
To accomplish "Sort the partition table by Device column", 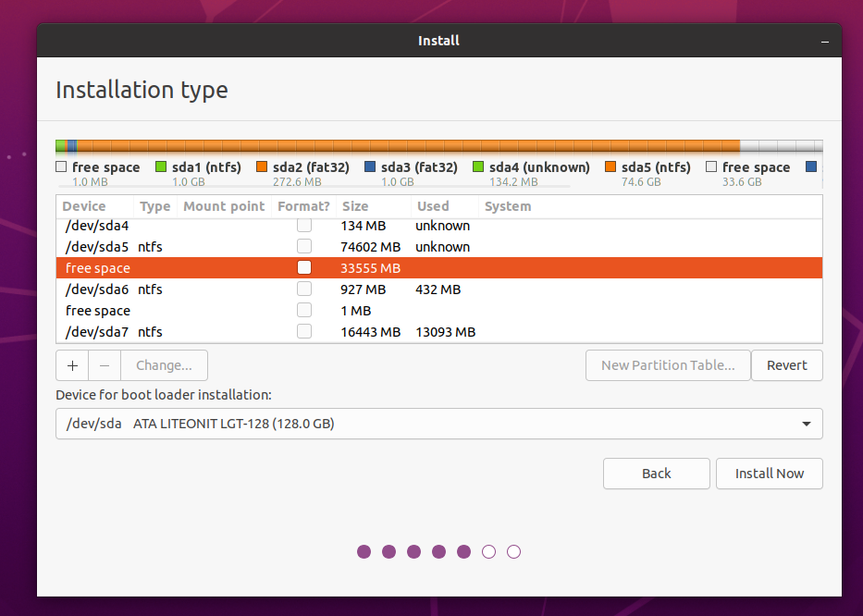I will [x=94, y=206].
